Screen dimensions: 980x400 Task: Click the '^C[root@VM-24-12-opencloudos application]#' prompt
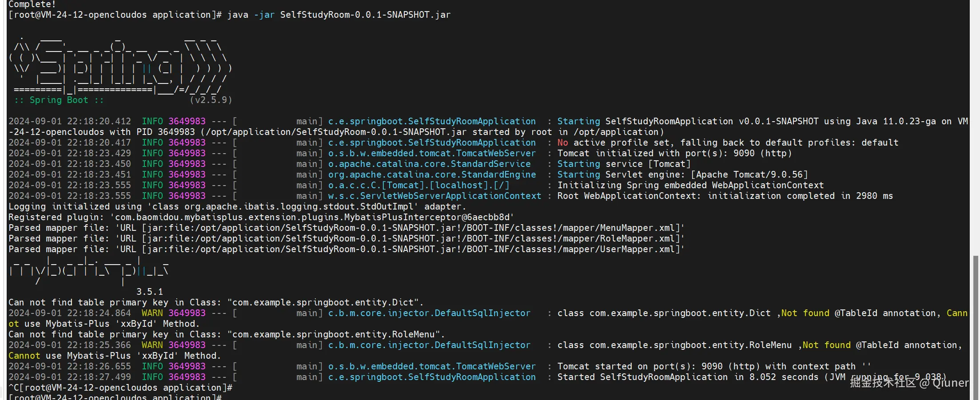tap(120, 388)
